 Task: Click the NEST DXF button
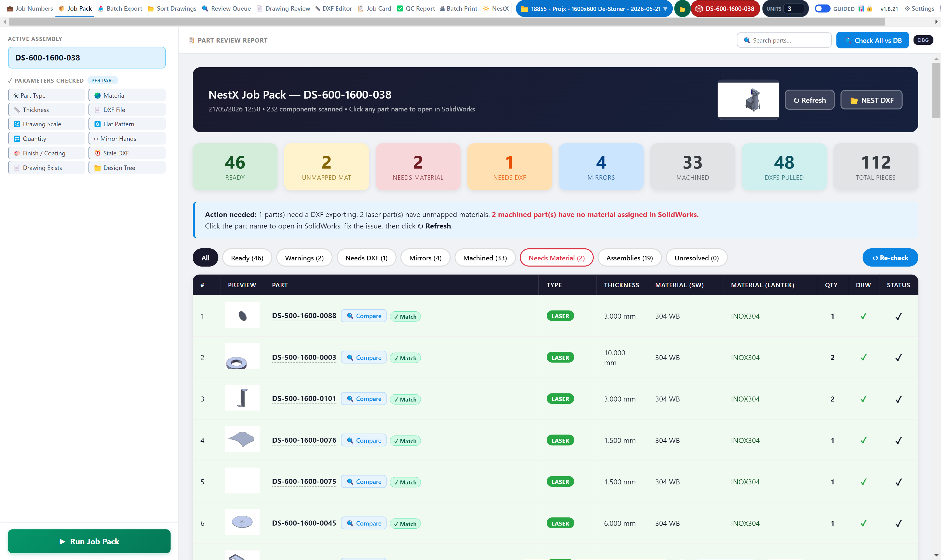pyautogui.click(x=872, y=100)
